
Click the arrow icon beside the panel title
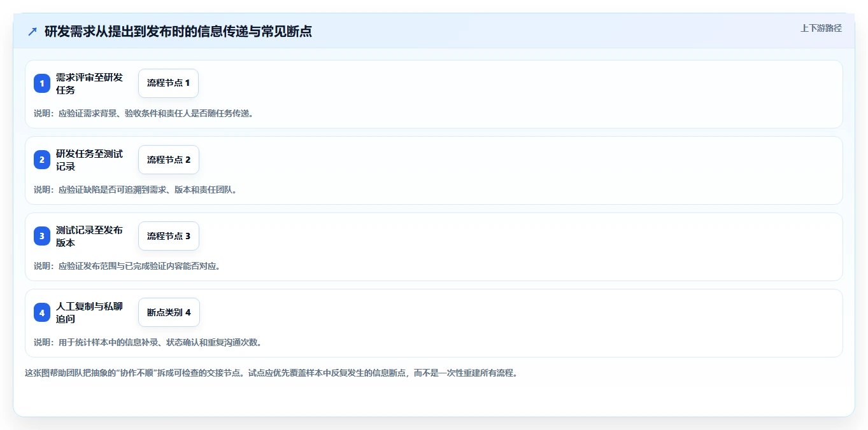[x=32, y=31]
